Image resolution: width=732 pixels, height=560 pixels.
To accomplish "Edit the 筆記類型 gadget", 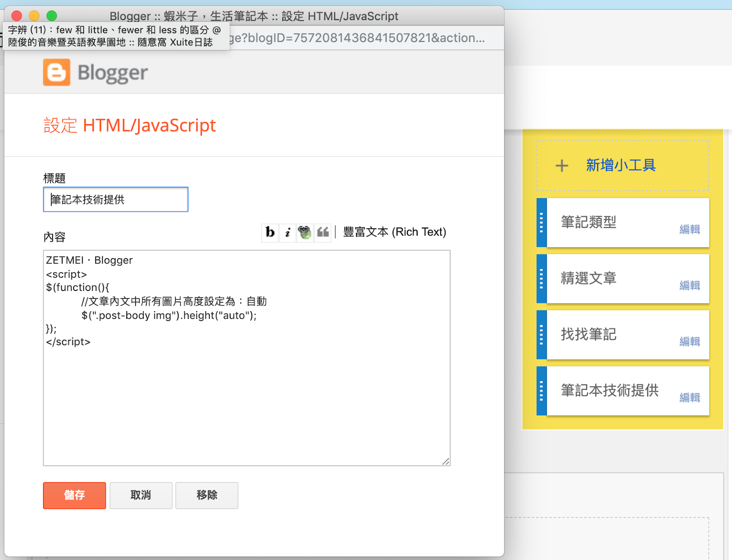I will point(689,229).
